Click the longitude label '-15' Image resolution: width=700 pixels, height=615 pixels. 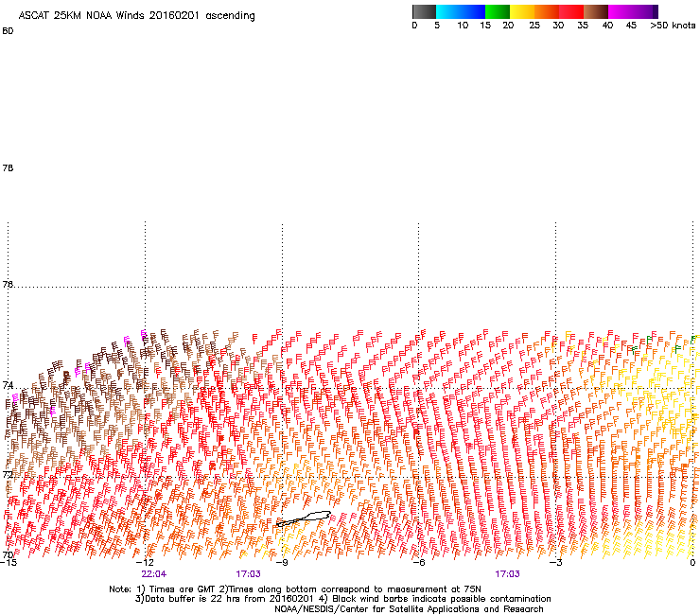pyautogui.click(x=9, y=563)
